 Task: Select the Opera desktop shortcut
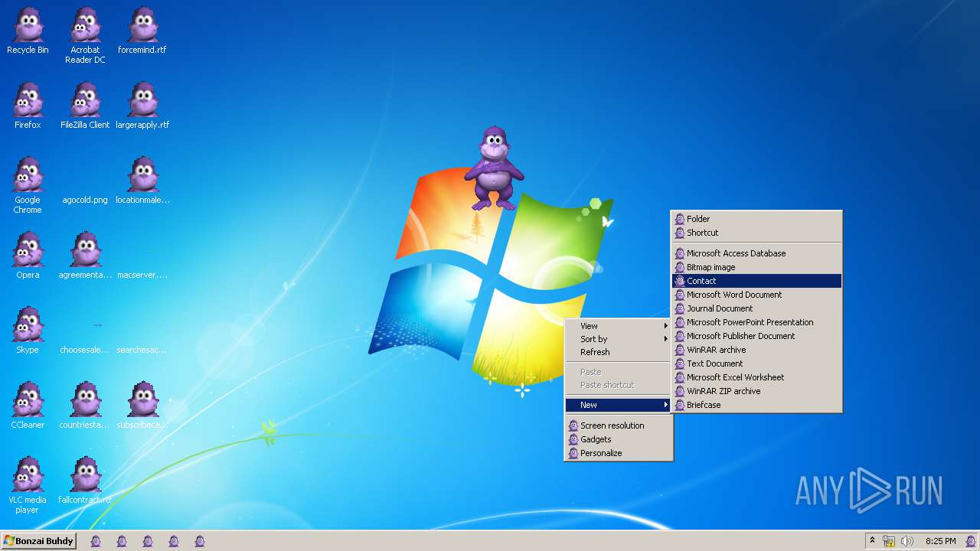pos(28,256)
